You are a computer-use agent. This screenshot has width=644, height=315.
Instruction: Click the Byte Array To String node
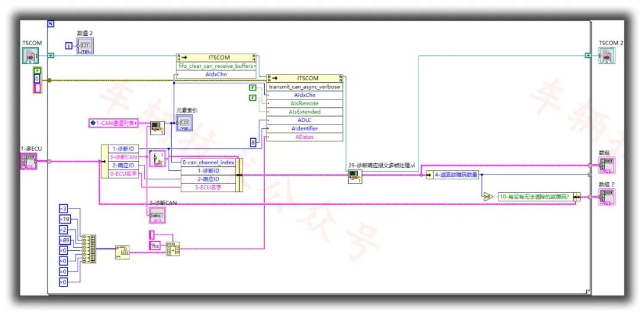click(122, 252)
